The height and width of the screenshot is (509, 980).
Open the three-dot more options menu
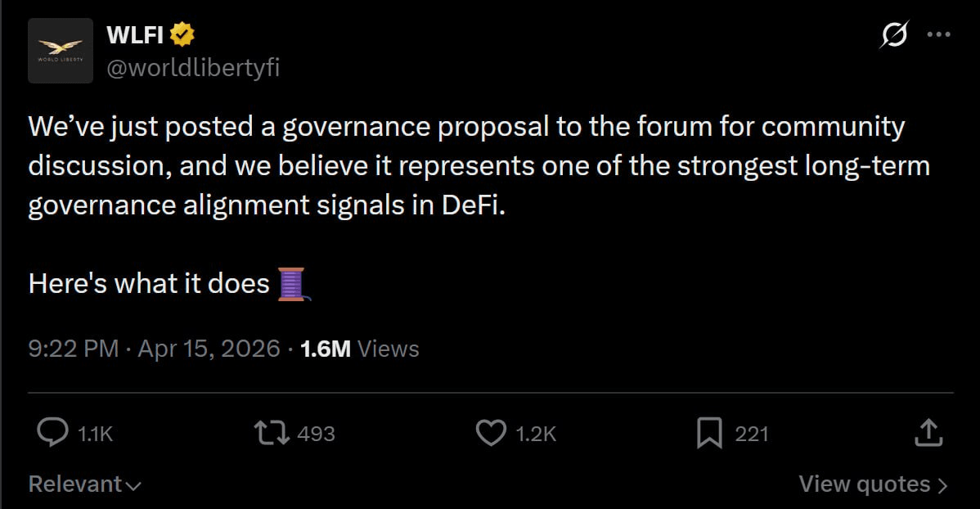pyautogui.click(x=937, y=35)
